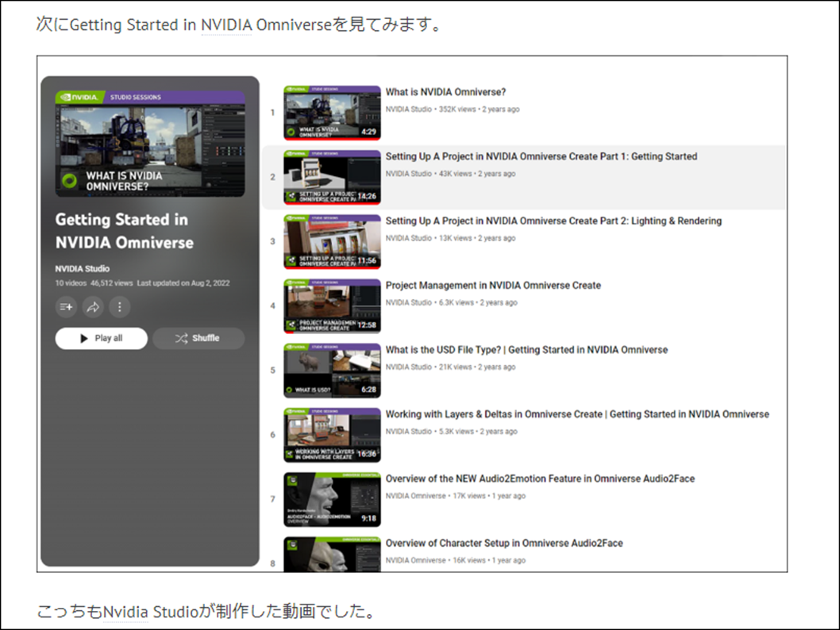Open the video titled What is NVIDIA Omniverse?
Image resolution: width=840 pixels, height=630 pixels.
coord(445,92)
